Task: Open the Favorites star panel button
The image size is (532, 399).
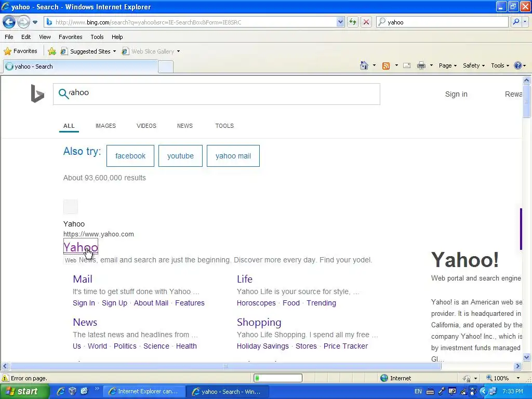Action: coord(20,51)
